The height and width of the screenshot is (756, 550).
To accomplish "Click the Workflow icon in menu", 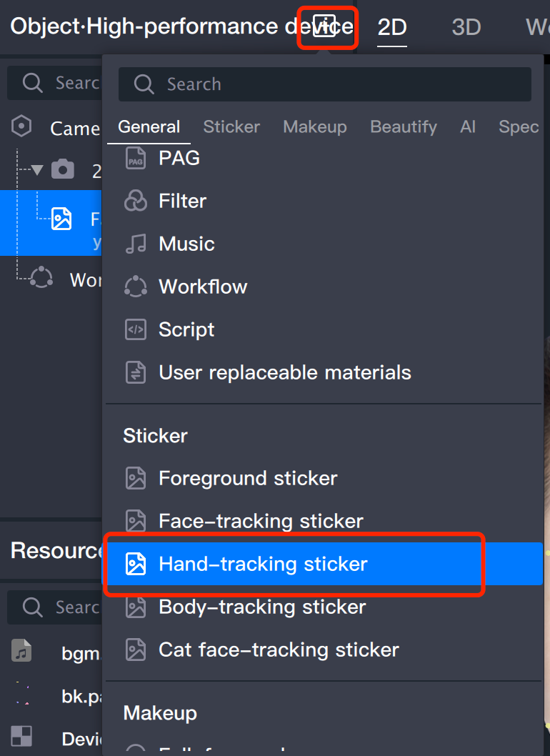I will click(x=135, y=287).
